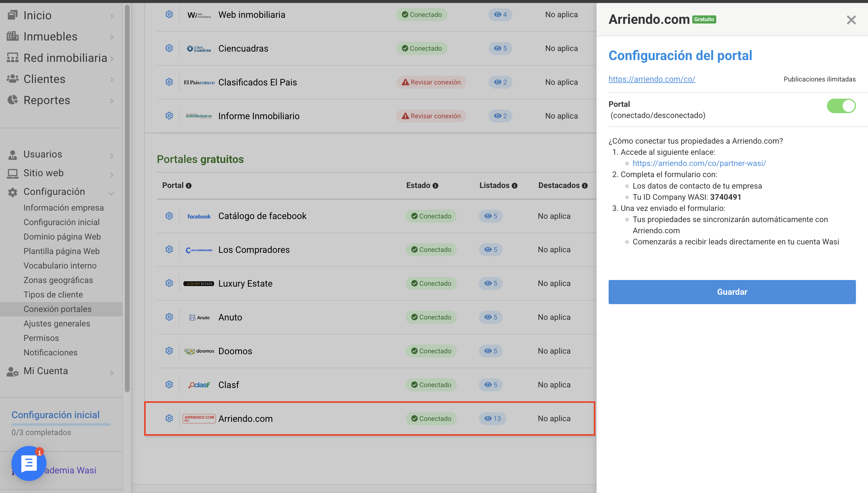Open settings gear for Doomos
Image resolution: width=868 pixels, height=493 pixels.
(169, 351)
